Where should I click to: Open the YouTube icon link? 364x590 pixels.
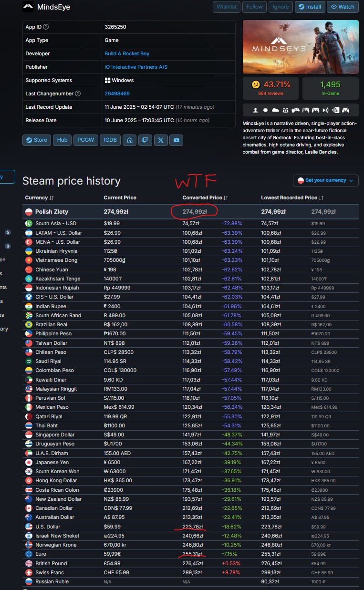[177, 140]
